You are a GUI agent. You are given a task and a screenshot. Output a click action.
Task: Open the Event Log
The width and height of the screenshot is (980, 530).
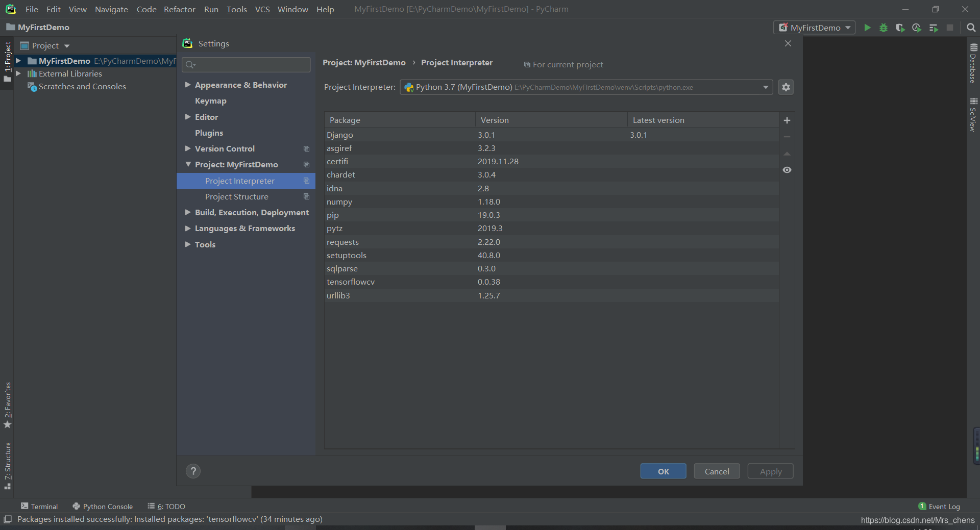(939, 507)
